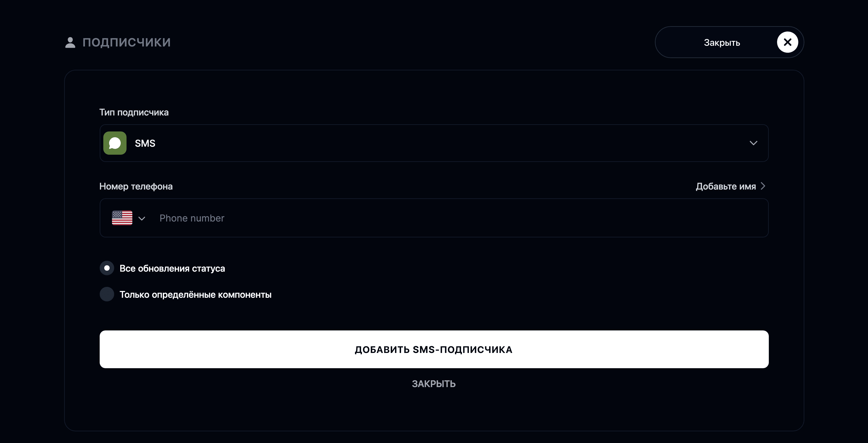This screenshot has width=868, height=443.
Task: Click the Номер телефона label
Action: point(136,186)
